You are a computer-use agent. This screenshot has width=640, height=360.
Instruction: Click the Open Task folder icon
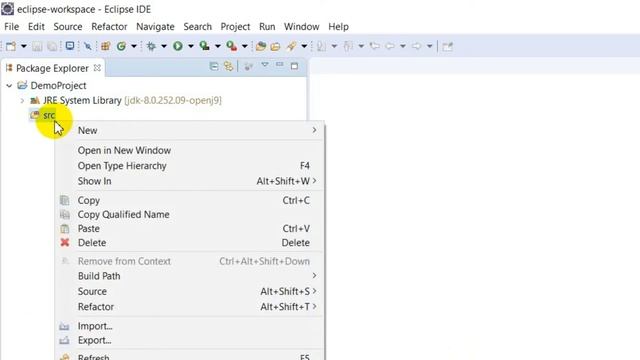pos(276,46)
